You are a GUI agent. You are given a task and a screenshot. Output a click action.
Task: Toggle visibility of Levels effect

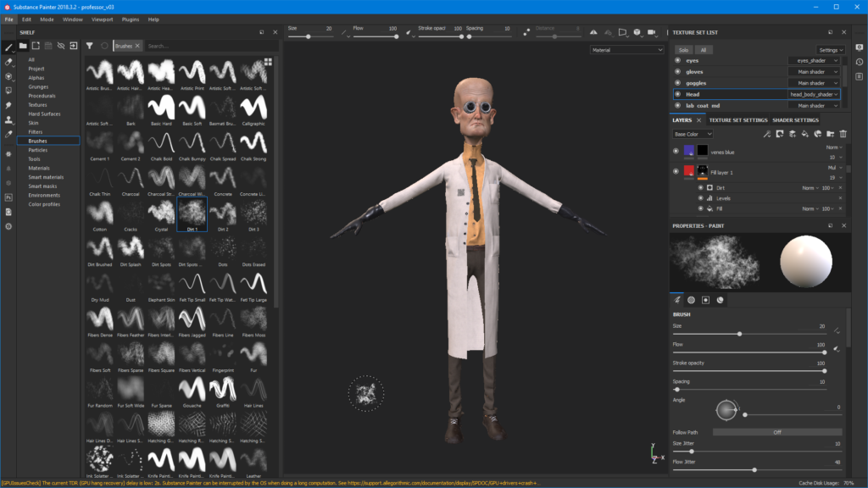point(701,198)
